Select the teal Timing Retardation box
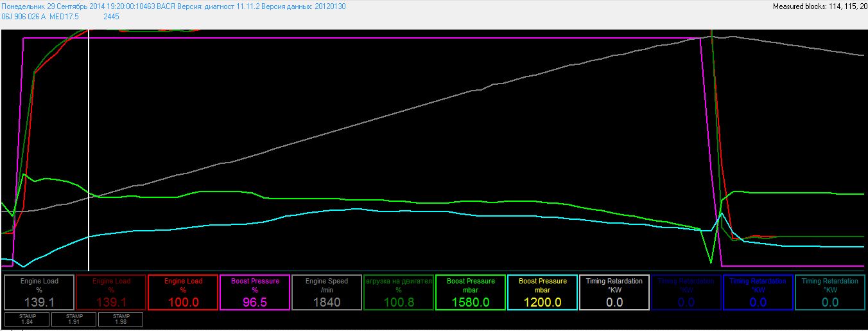This screenshot has height=331, width=868. (x=830, y=292)
